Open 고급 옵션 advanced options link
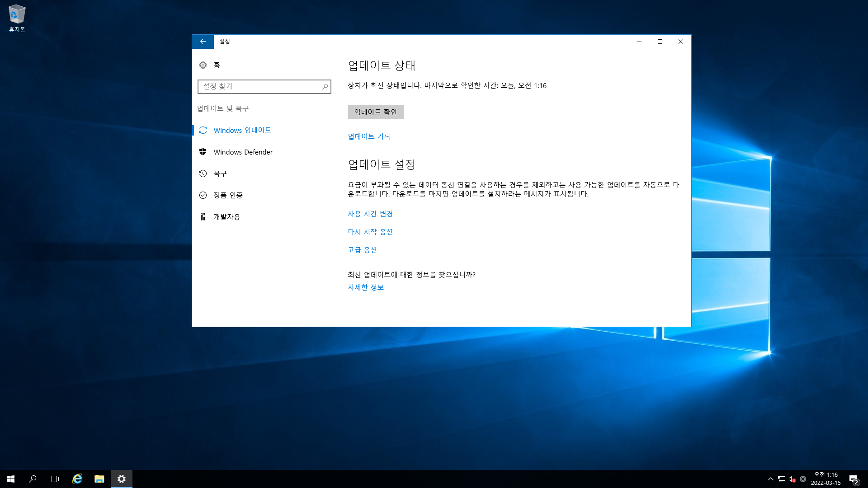The height and width of the screenshot is (488, 868). [362, 250]
